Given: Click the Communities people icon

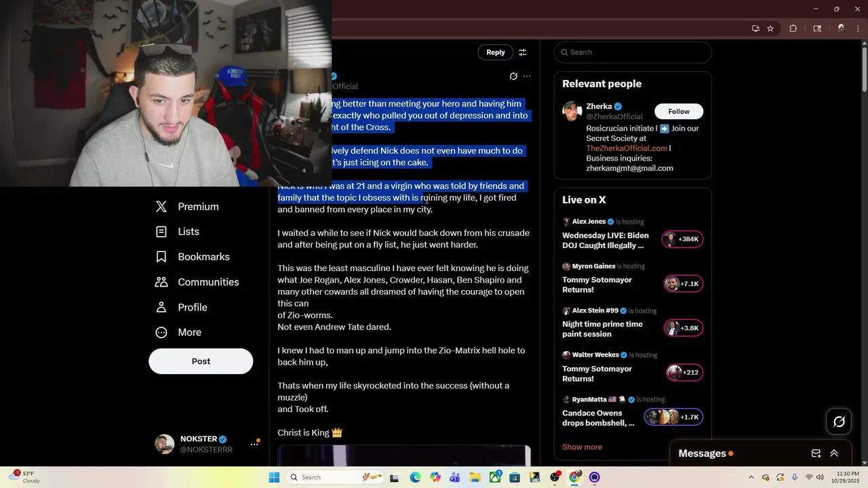Looking at the screenshot, I should 161,282.
